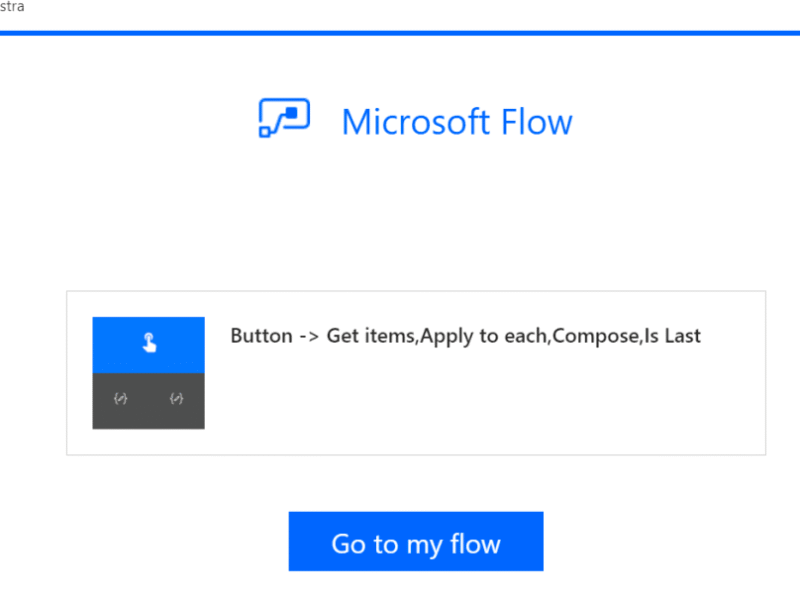This screenshot has height=600, width=800.
Task: Click the left compose braces icon
Action: tap(120, 398)
